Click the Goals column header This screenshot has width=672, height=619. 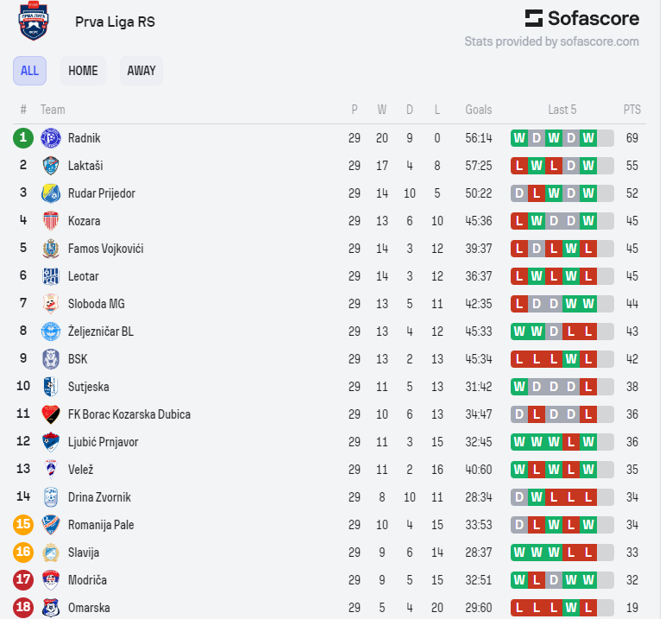point(478,110)
